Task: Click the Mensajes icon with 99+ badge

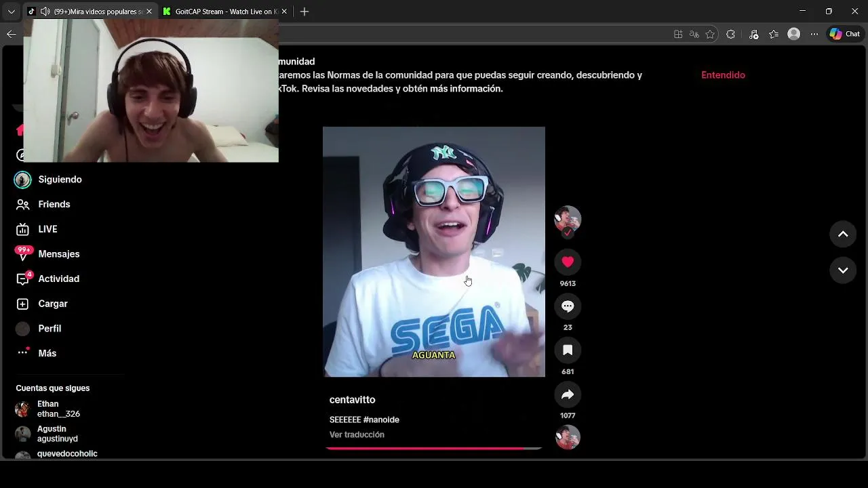Action: [x=23, y=253]
